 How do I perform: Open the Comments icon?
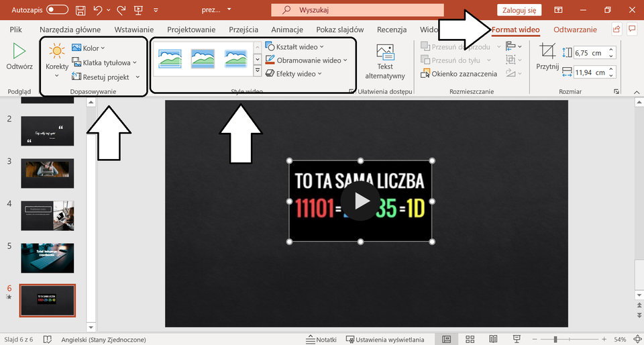pyautogui.click(x=632, y=29)
